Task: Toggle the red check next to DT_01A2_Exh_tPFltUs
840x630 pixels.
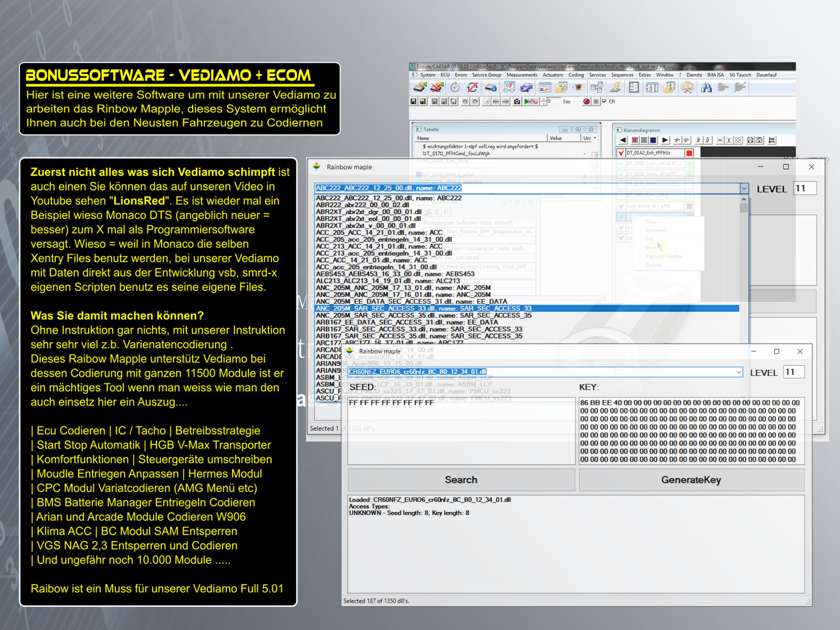Action: [621, 153]
